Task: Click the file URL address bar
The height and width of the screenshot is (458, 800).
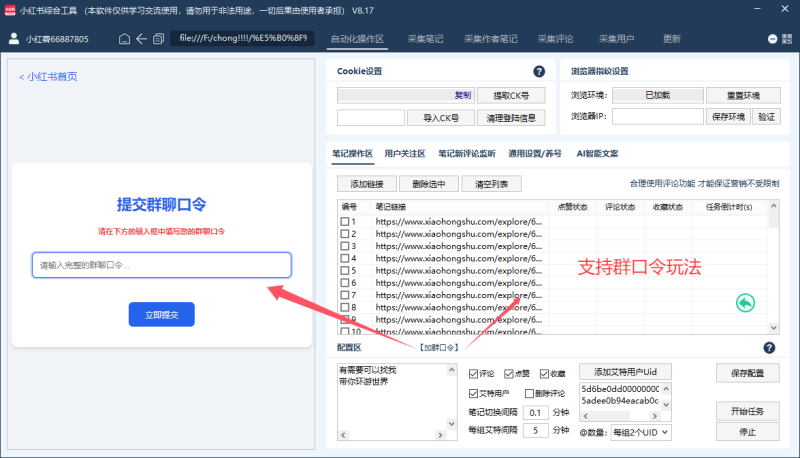Action: point(242,38)
